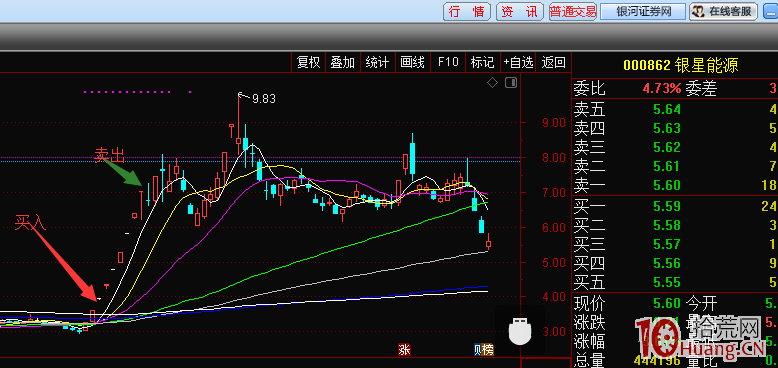Open the 标记 marking tool

(482, 62)
